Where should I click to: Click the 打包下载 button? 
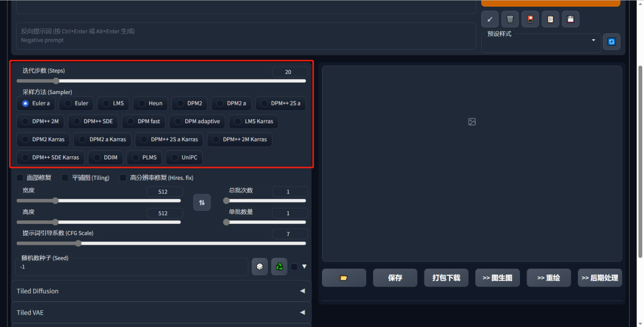coord(446,278)
